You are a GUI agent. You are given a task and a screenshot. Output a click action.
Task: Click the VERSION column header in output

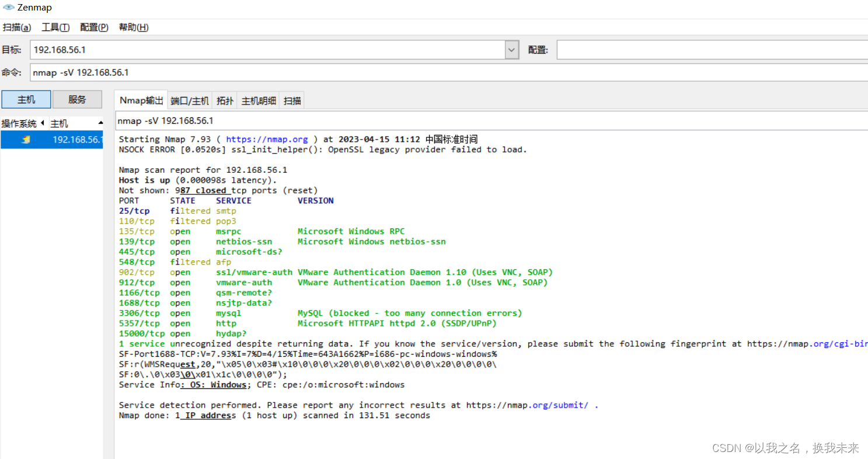click(315, 201)
